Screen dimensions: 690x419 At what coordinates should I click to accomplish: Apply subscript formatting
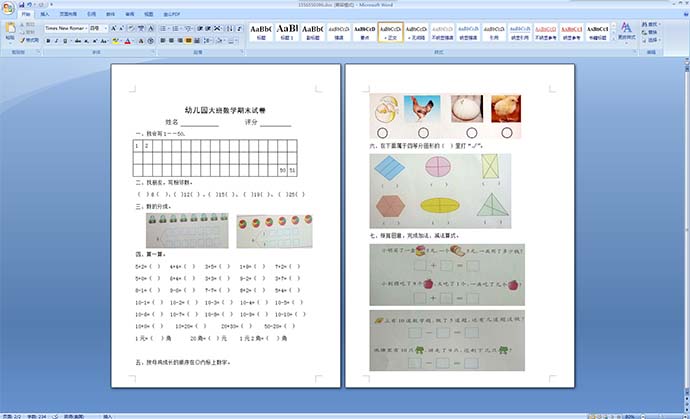(87, 41)
